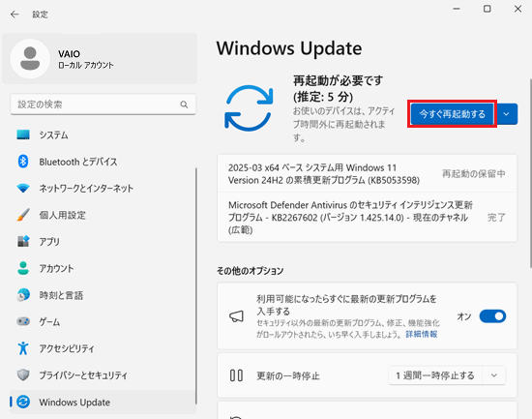Click the 個人用設定 paintbrush icon
Viewport: 532px width, 419px height.
pyautogui.click(x=23, y=215)
